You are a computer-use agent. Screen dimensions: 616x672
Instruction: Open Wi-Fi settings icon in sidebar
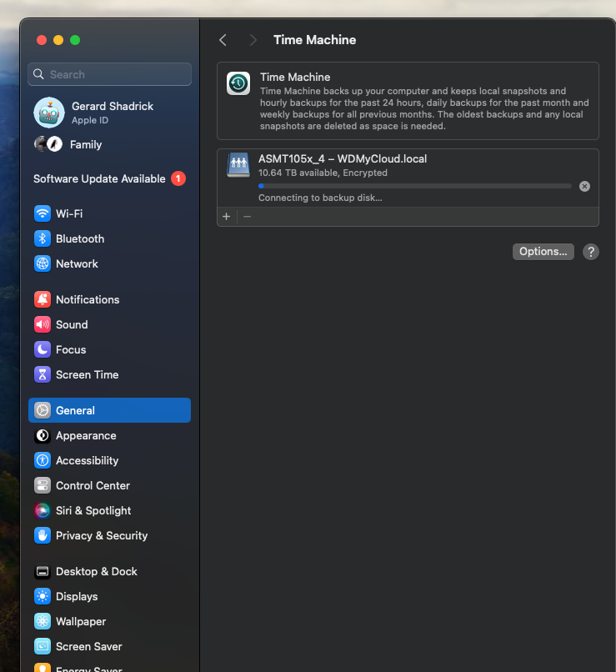pyautogui.click(x=43, y=213)
